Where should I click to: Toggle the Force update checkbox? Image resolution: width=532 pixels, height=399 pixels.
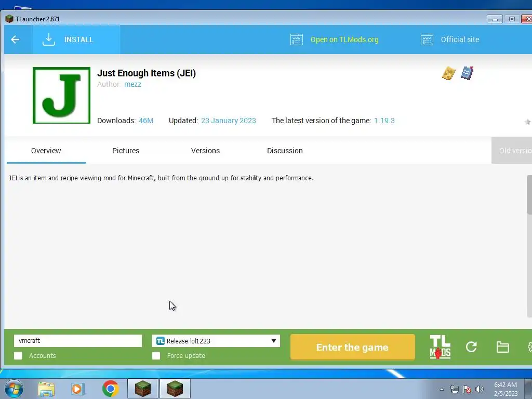click(156, 355)
